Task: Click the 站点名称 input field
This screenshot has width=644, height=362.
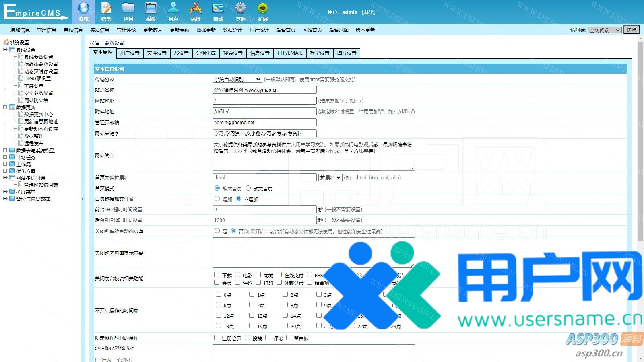Action: pyautogui.click(x=264, y=90)
